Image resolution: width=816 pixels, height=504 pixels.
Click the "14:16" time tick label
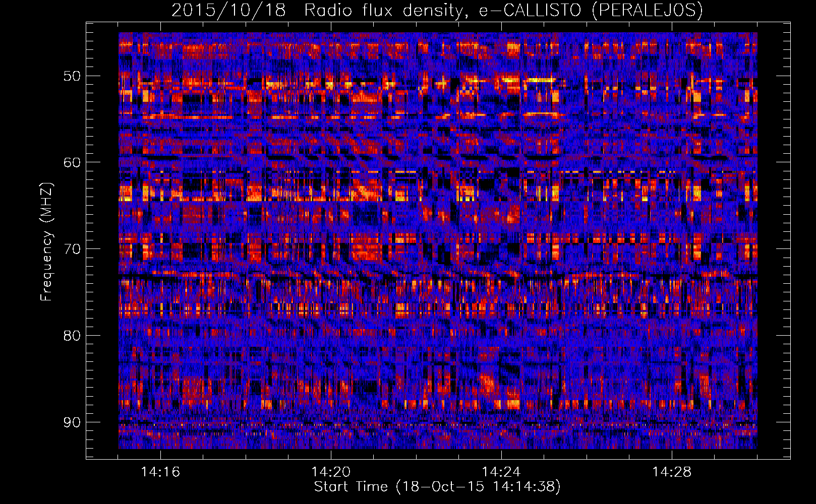160,472
